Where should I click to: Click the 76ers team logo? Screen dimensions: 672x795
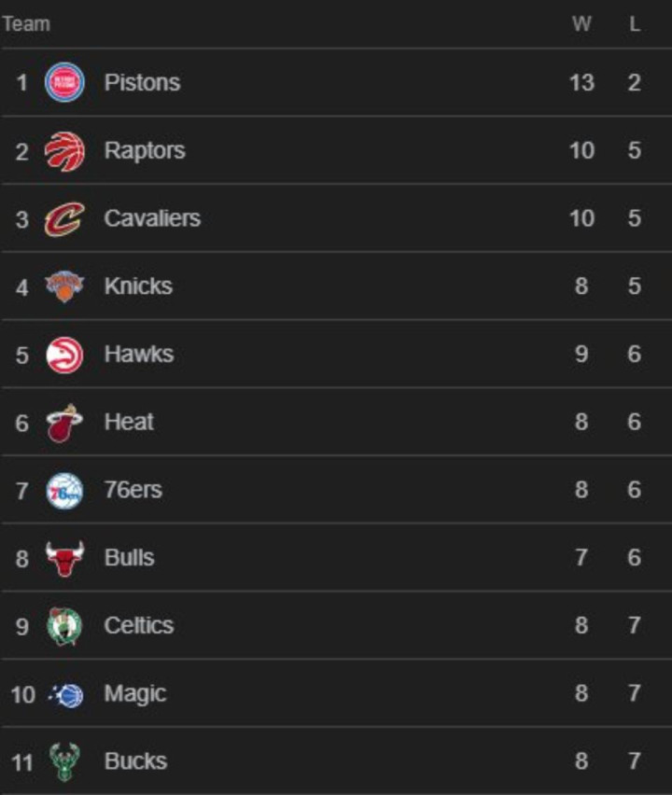click(x=64, y=490)
